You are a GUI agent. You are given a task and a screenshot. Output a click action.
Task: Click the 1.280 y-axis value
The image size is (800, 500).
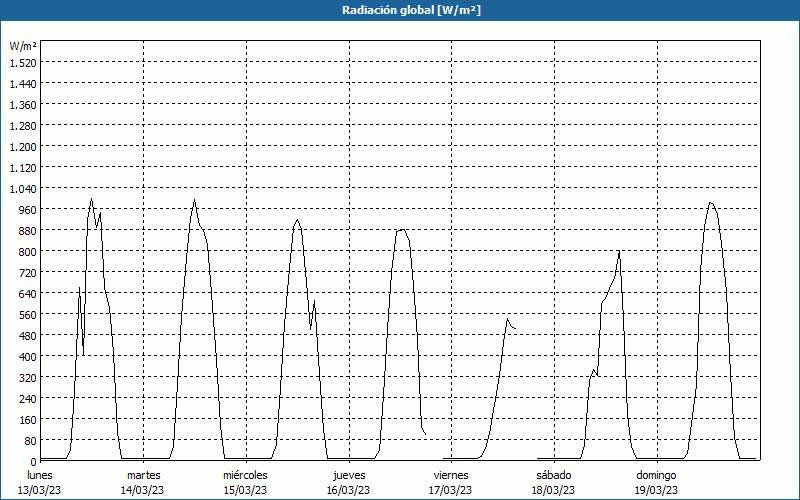pyautogui.click(x=23, y=126)
